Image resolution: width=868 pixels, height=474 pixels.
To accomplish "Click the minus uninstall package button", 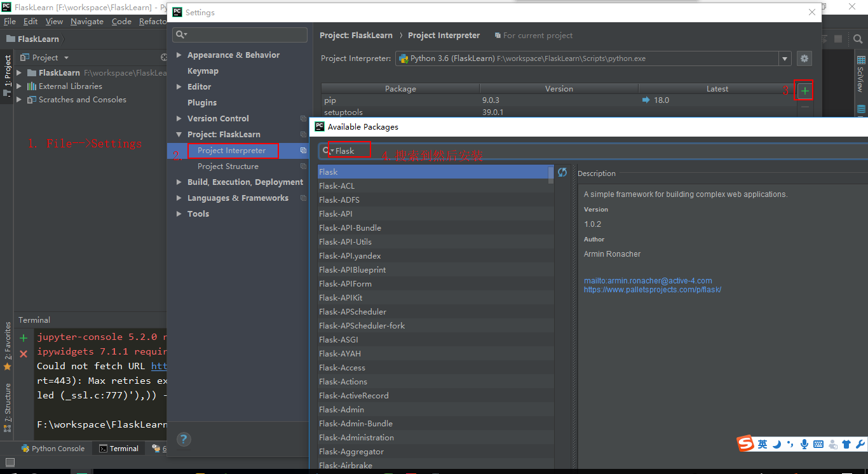I will pos(805,107).
